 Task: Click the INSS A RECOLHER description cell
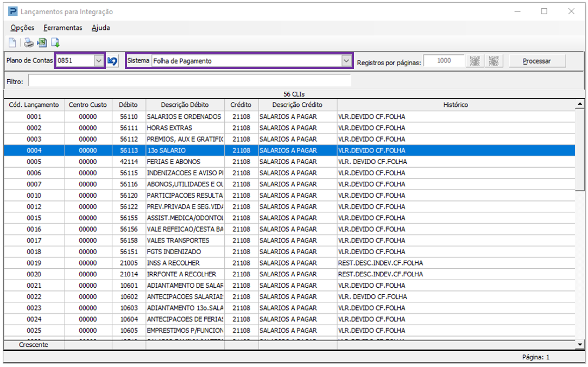pyautogui.click(x=185, y=263)
